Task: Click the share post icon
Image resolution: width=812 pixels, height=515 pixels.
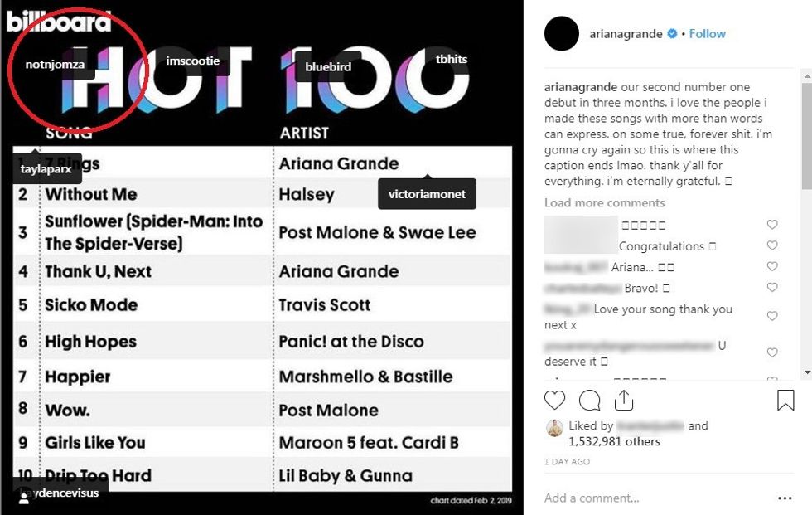Action: [624, 401]
